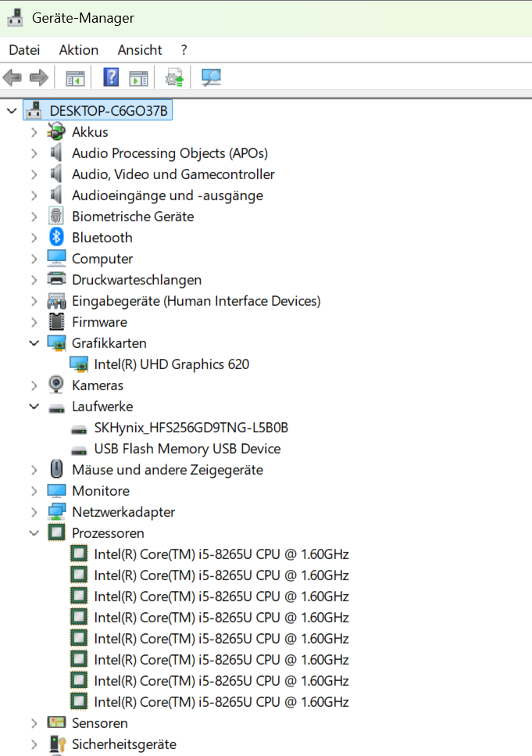532x756 pixels.
Task: Click the Laufwerke drive icon
Action: pos(56,409)
